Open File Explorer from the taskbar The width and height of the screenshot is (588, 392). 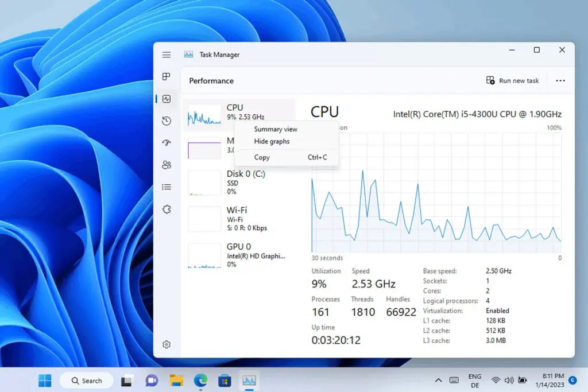click(176, 381)
